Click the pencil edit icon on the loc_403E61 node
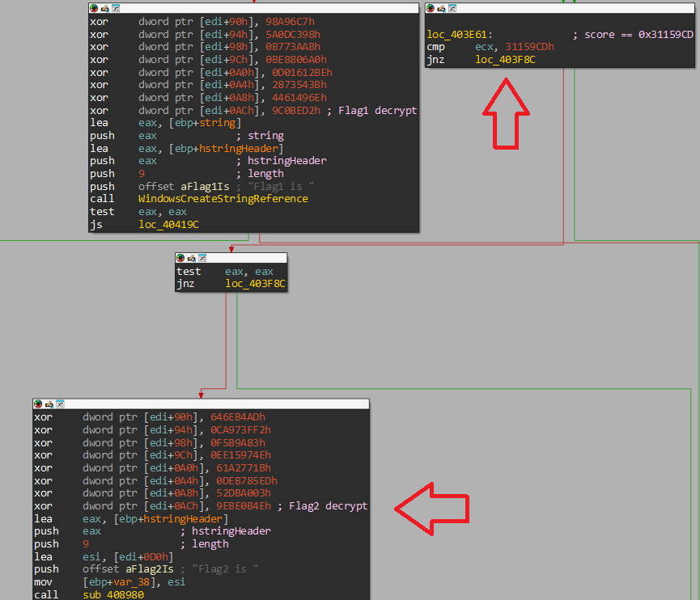 442,8
